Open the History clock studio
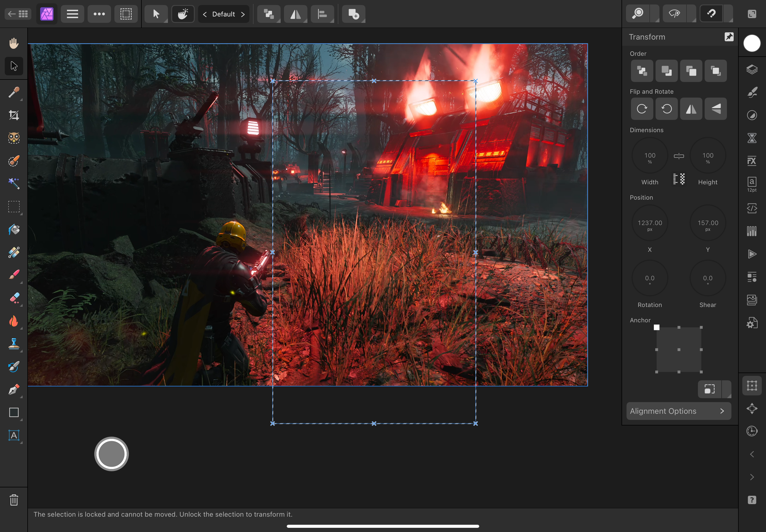 [752, 431]
